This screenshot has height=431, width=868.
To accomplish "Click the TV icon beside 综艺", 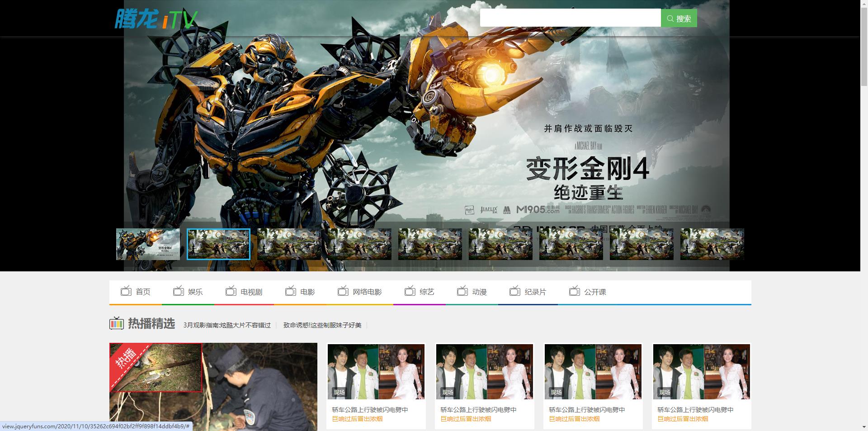I will [x=410, y=291].
